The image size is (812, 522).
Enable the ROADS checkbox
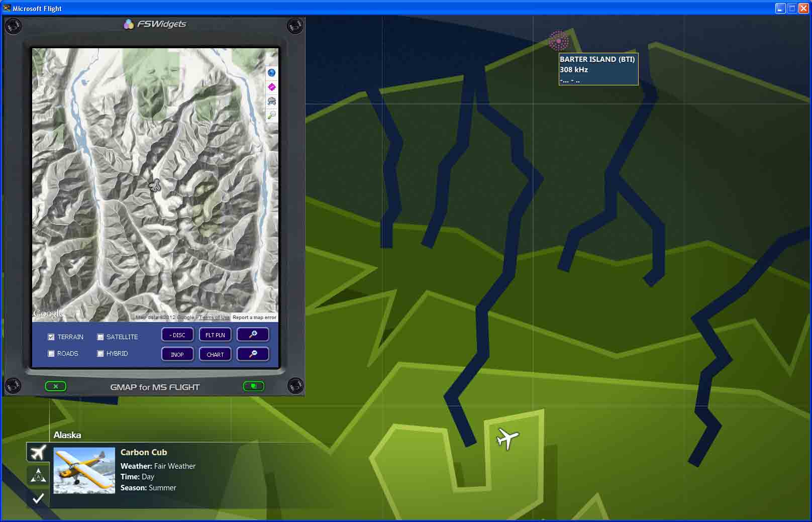tap(51, 354)
